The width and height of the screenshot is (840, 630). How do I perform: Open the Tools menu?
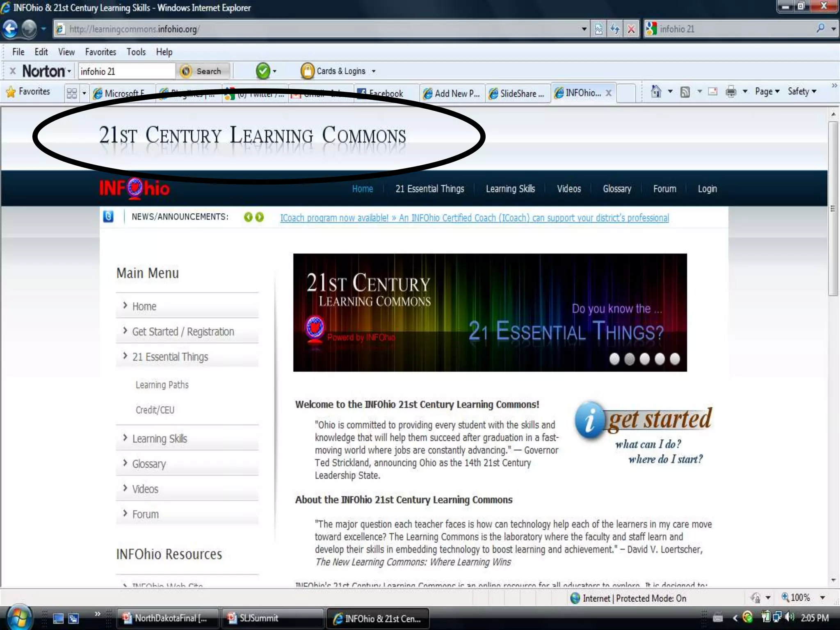click(136, 52)
